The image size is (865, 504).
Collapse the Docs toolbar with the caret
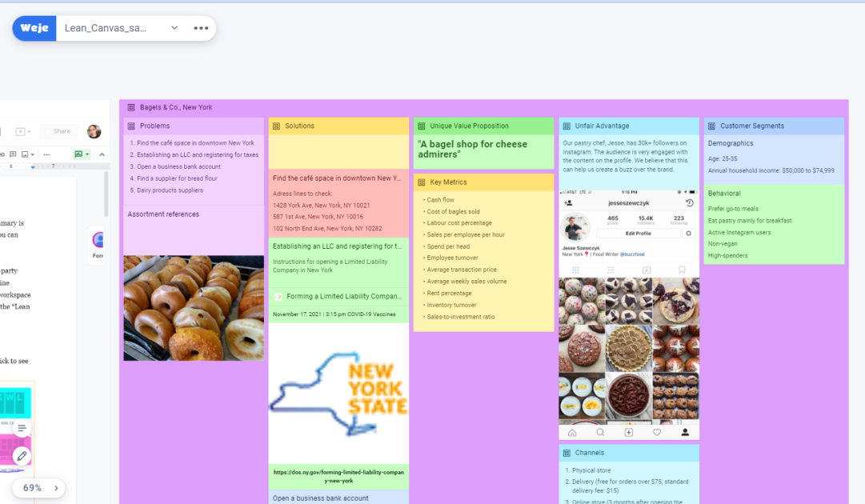click(x=102, y=154)
